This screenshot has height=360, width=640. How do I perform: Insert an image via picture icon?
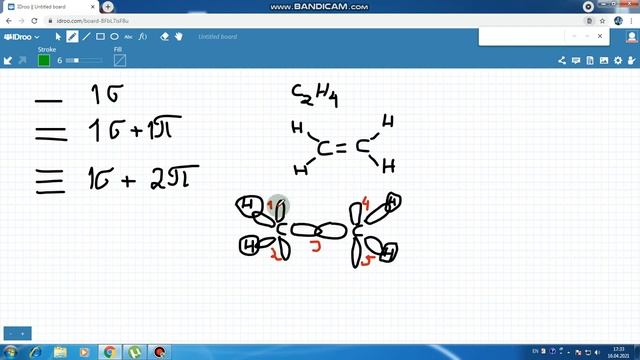(x=604, y=60)
